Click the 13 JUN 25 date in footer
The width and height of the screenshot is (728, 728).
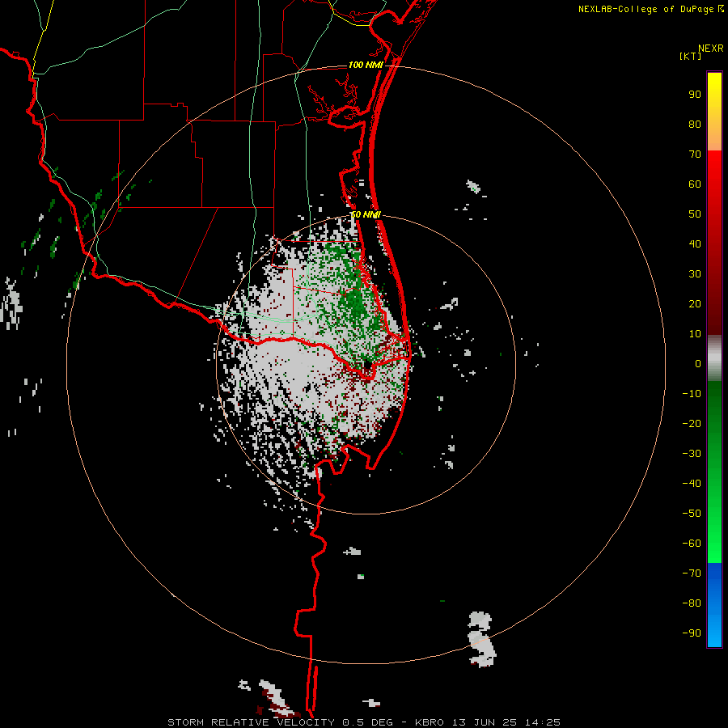[485, 722]
